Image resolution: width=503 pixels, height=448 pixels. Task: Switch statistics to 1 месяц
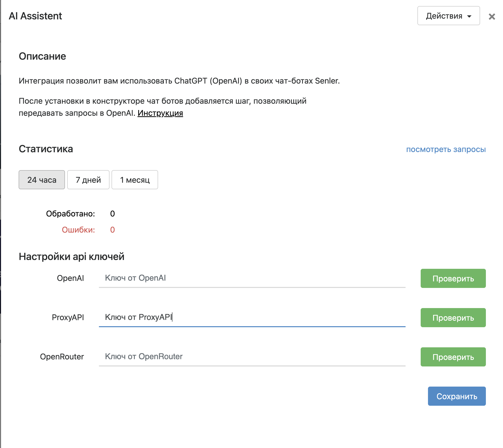[135, 180]
